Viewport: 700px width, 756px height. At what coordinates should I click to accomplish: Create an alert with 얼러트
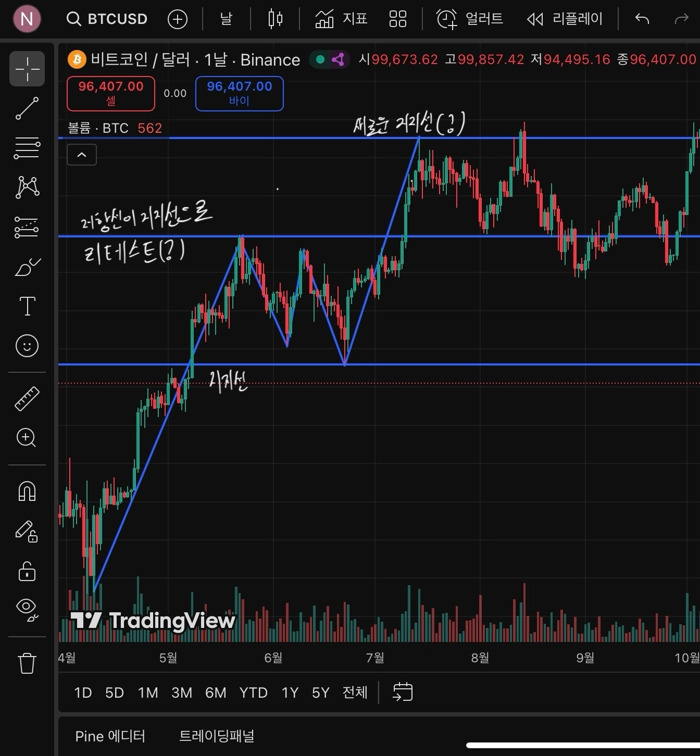click(470, 19)
